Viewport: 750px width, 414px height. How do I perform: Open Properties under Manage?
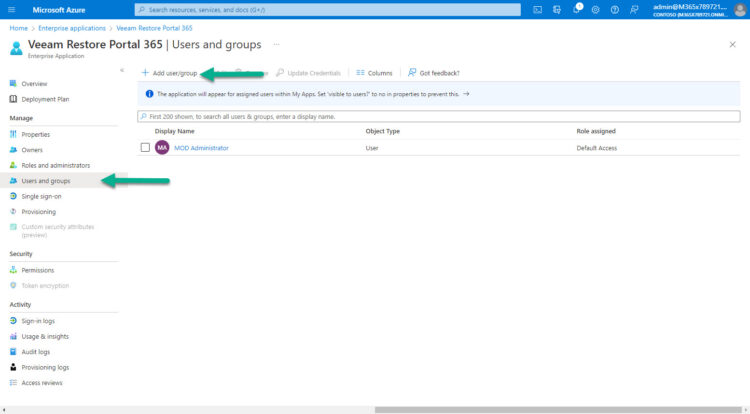pos(35,134)
